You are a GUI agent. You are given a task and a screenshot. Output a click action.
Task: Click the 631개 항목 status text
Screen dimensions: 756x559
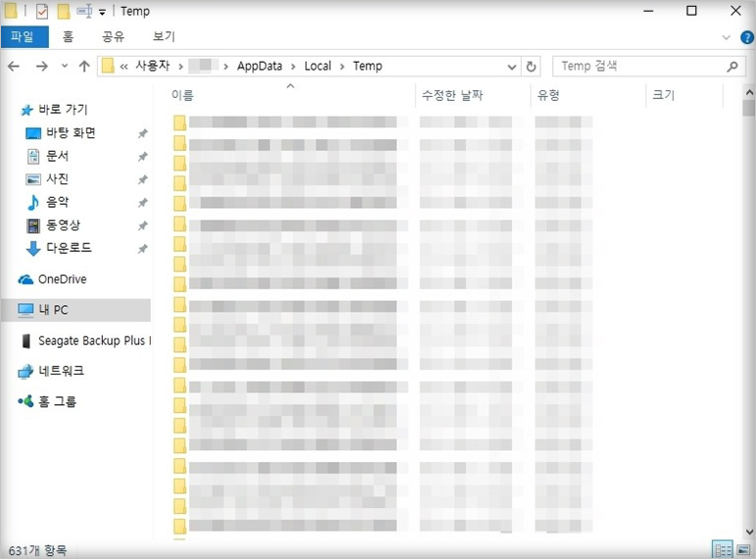point(37,550)
